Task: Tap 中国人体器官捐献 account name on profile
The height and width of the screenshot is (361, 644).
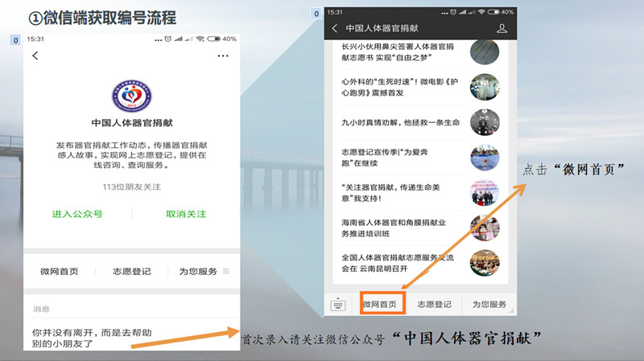Action: [x=132, y=123]
